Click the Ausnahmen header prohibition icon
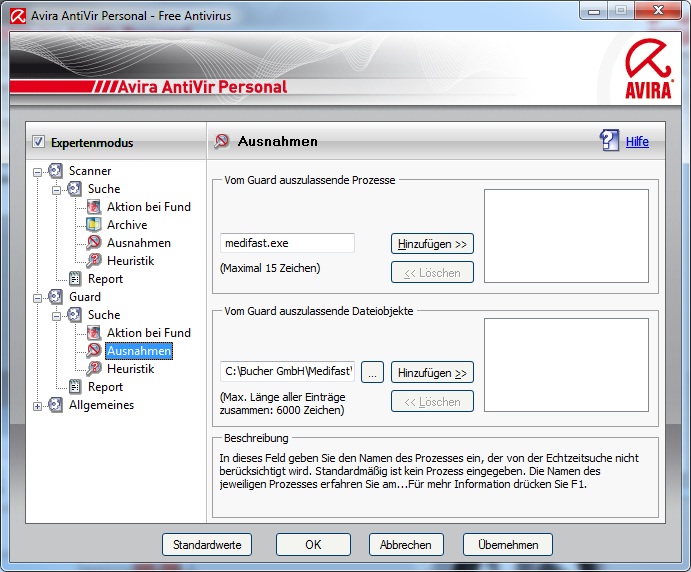The height and width of the screenshot is (572, 691). point(222,141)
